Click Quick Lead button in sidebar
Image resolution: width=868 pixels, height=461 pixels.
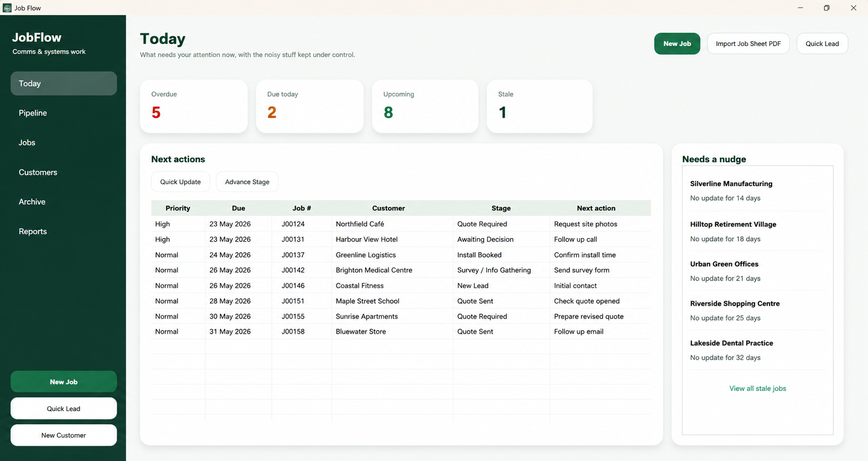point(64,409)
